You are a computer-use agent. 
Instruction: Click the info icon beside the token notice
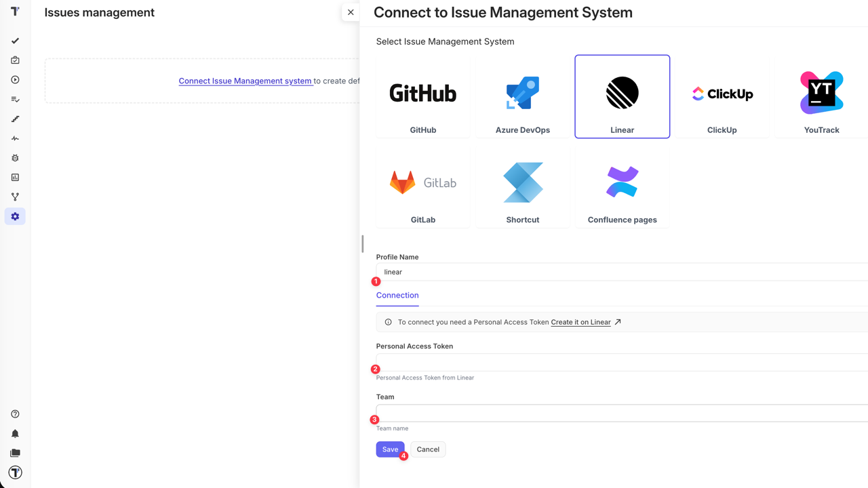point(389,322)
